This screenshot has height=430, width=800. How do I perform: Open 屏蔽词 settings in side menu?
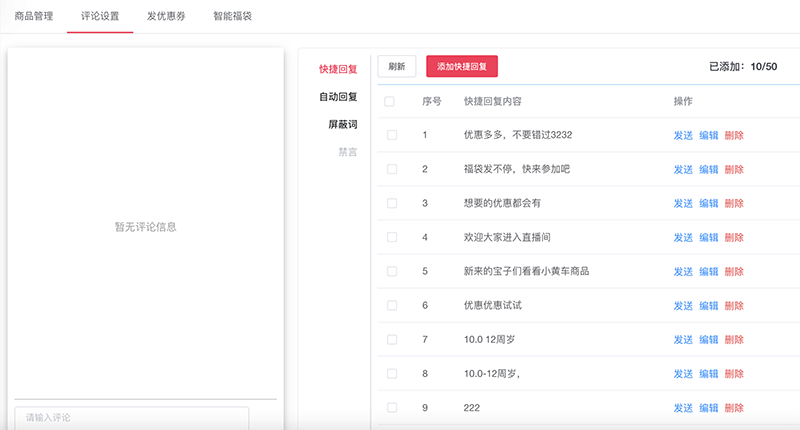[342, 125]
